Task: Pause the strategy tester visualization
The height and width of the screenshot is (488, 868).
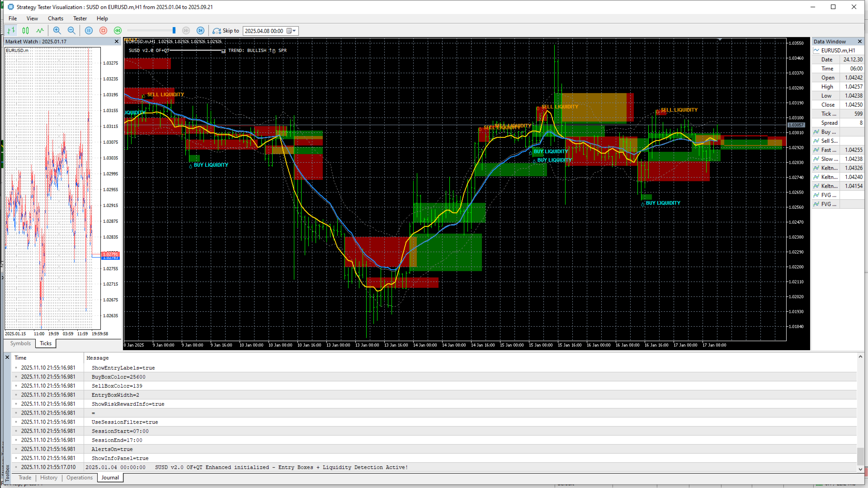Action: coord(89,31)
